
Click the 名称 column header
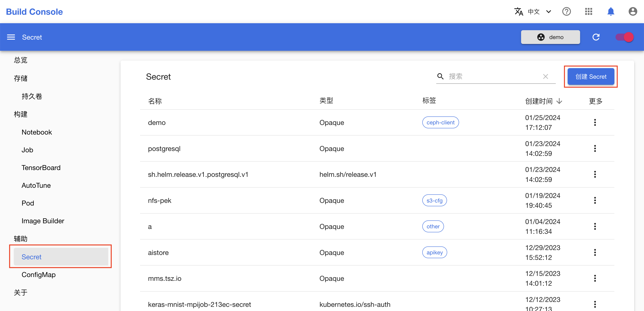155,101
